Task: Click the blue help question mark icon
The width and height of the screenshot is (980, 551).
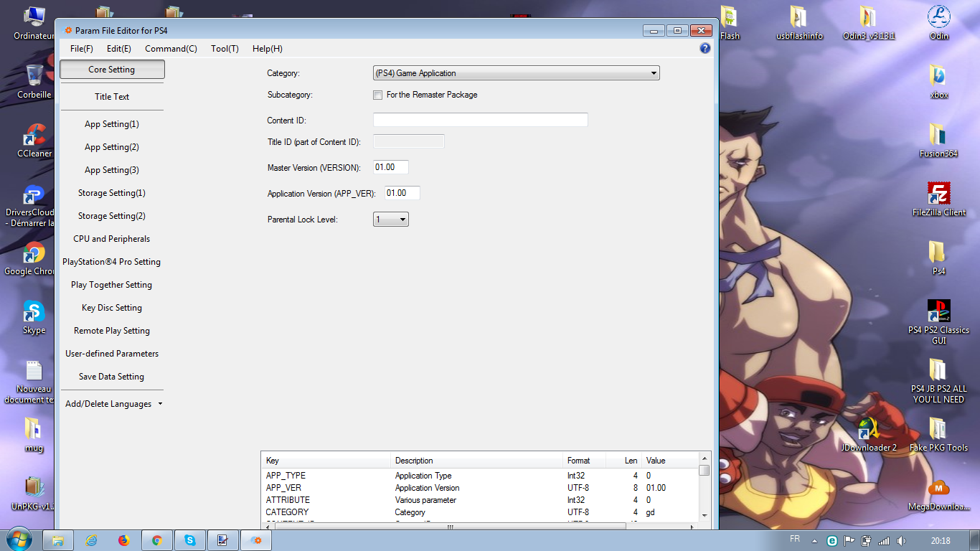Action: pyautogui.click(x=705, y=48)
